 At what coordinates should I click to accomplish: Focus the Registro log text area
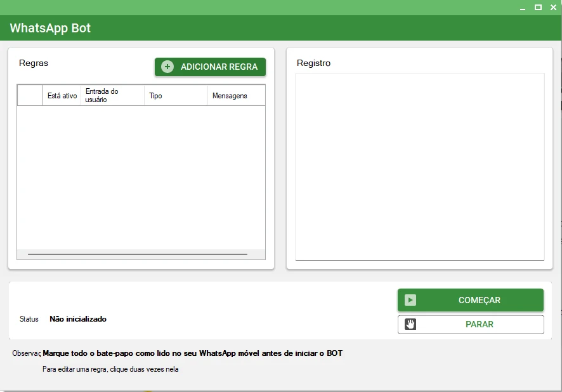pyautogui.click(x=419, y=166)
